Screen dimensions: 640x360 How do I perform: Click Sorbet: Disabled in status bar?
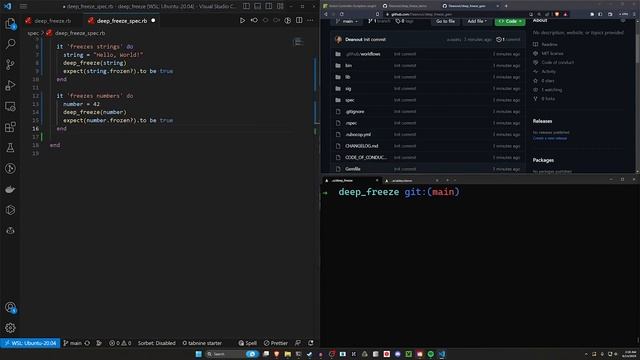156,343
